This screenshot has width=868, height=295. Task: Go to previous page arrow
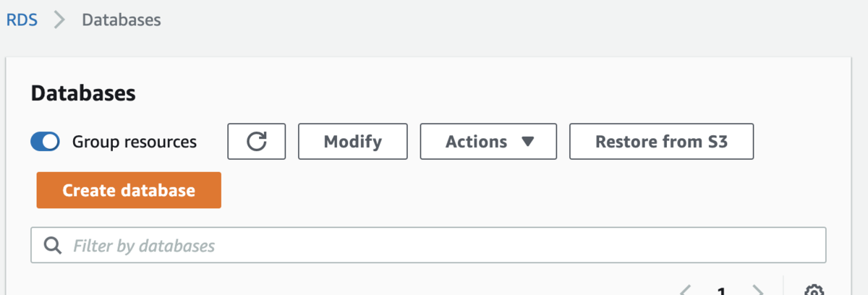pyautogui.click(x=686, y=291)
